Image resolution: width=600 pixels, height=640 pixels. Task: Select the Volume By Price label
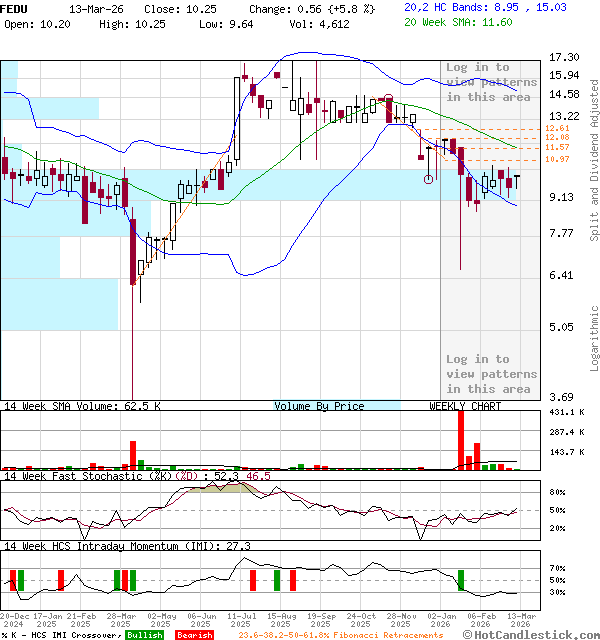coord(319,406)
